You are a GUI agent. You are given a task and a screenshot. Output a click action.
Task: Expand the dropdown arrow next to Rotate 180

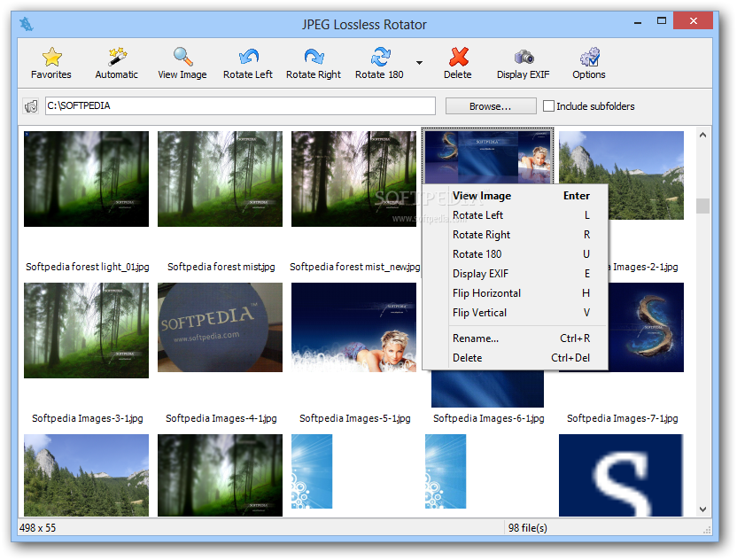[x=419, y=63]
